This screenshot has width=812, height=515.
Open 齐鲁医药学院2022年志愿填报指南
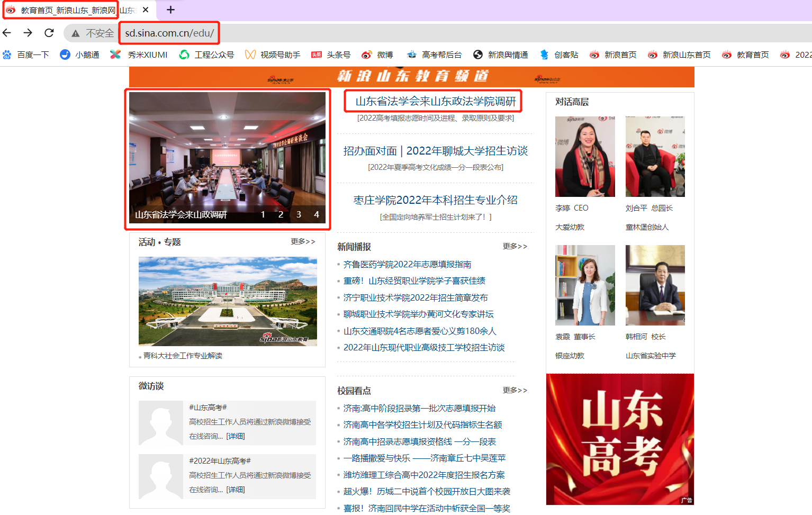407,264
